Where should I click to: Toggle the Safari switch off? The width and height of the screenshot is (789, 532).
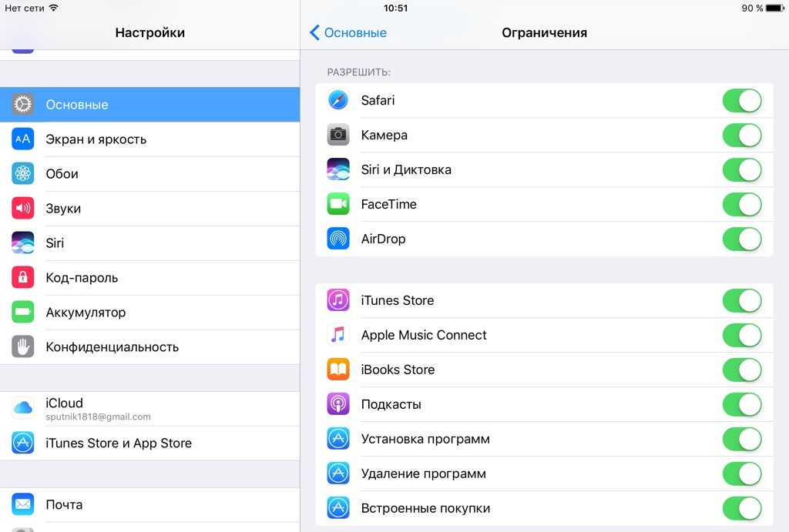pos(742,101)
